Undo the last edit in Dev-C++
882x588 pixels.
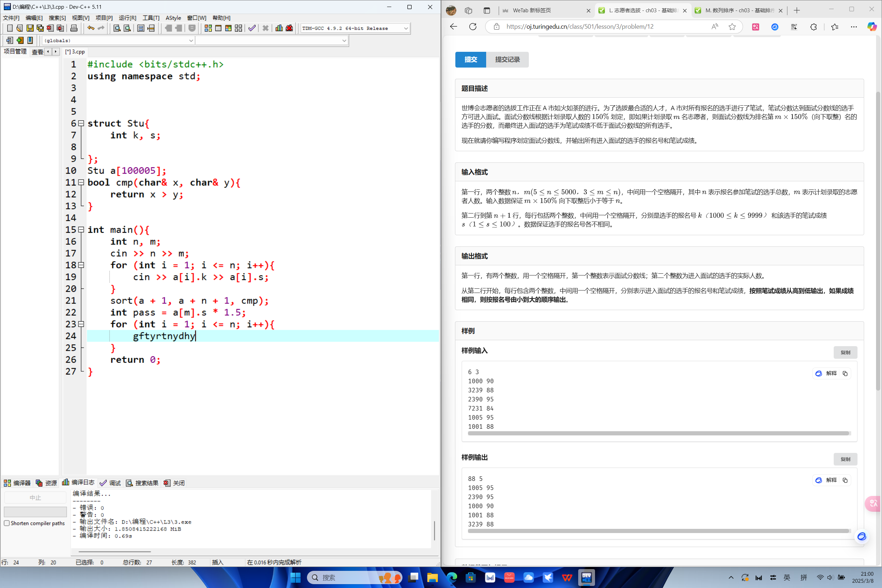91,28
